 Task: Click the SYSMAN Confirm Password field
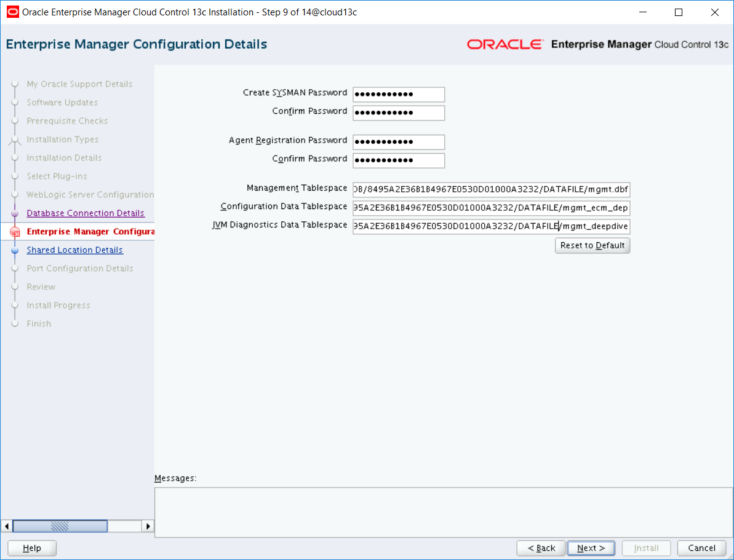(398, 112)
